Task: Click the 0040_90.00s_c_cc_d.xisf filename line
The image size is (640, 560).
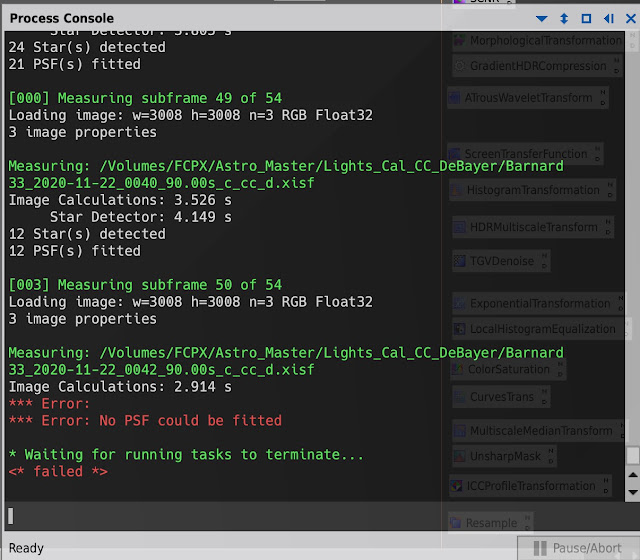Action: (162, 183)
